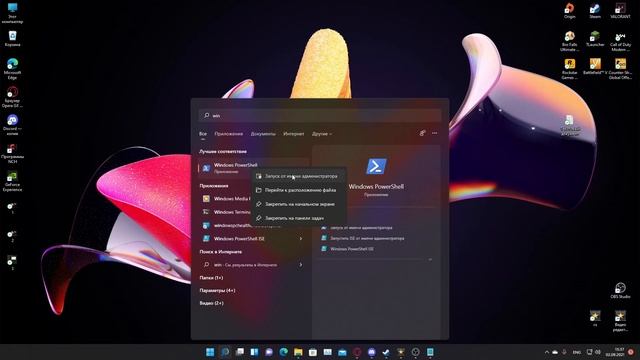Open Widgets from the taskbar

click(254, 352)
